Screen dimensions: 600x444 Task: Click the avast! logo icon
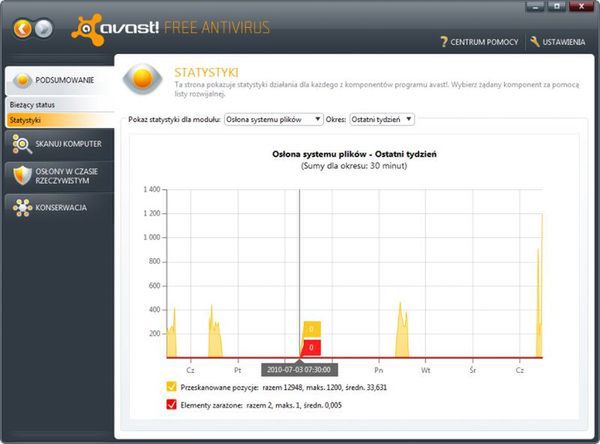[87, 29]
